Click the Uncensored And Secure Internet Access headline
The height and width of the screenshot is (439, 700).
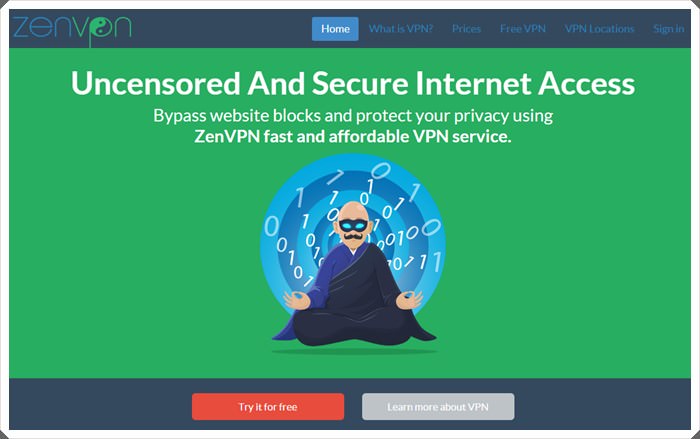click(x=353, y=84)
